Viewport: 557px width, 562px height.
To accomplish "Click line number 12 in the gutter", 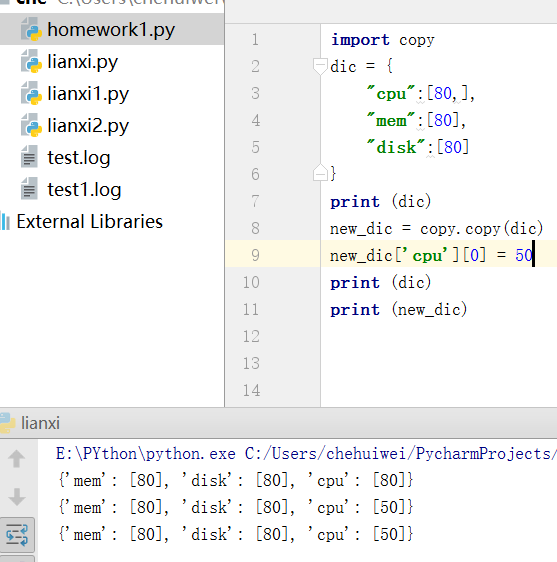I will pyautogui.click(x=251, y=336).
